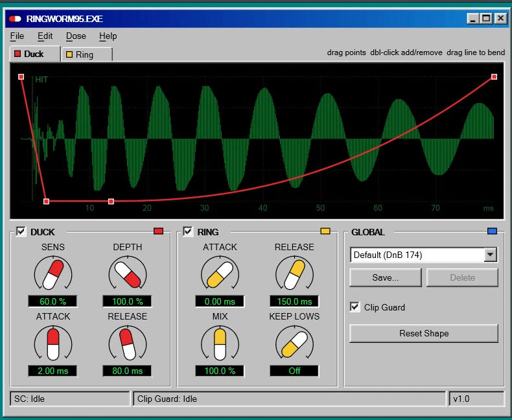This screenshot has height=420, width=512.
Task: Toggle the DUCK section checkbox
Action: tap(21, 231)
